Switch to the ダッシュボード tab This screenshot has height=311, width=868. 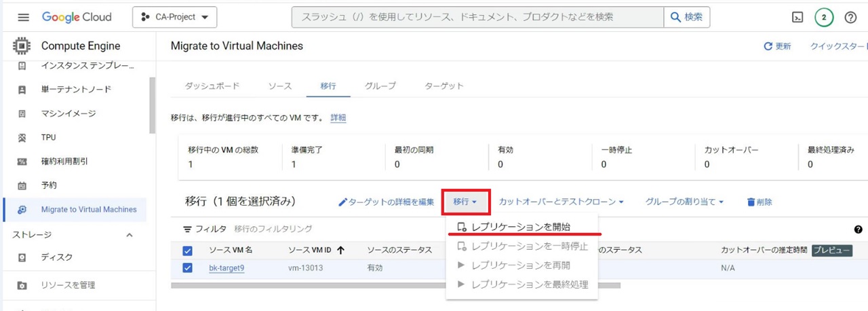[212, 86]
